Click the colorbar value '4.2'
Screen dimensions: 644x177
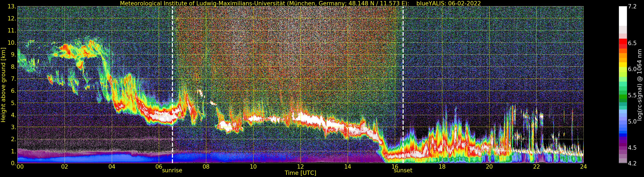[x=632, y=163]
